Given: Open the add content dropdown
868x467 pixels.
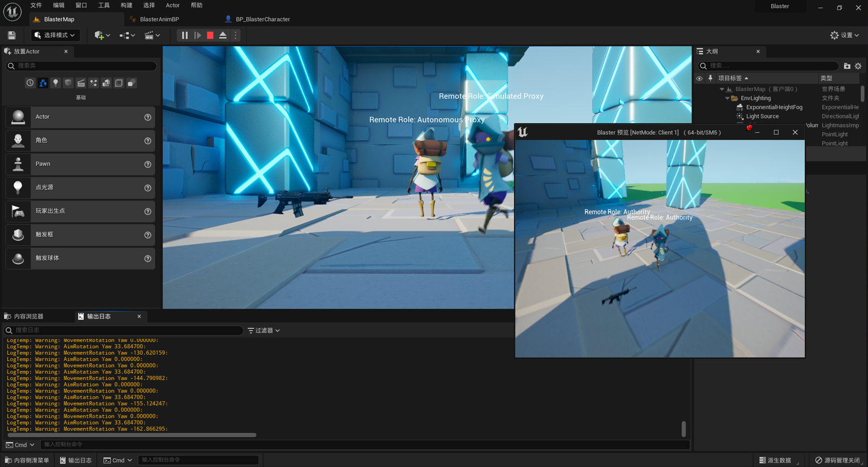Looking at the screenshot, I should 102,35.
